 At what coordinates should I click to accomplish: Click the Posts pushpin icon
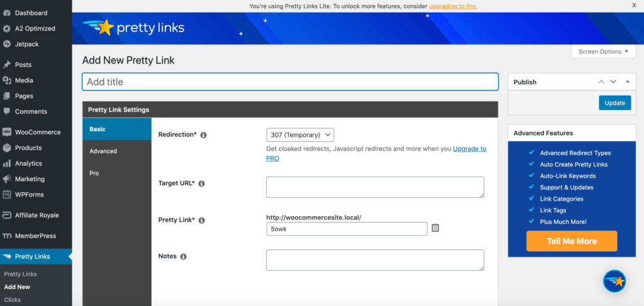point(6,65)
